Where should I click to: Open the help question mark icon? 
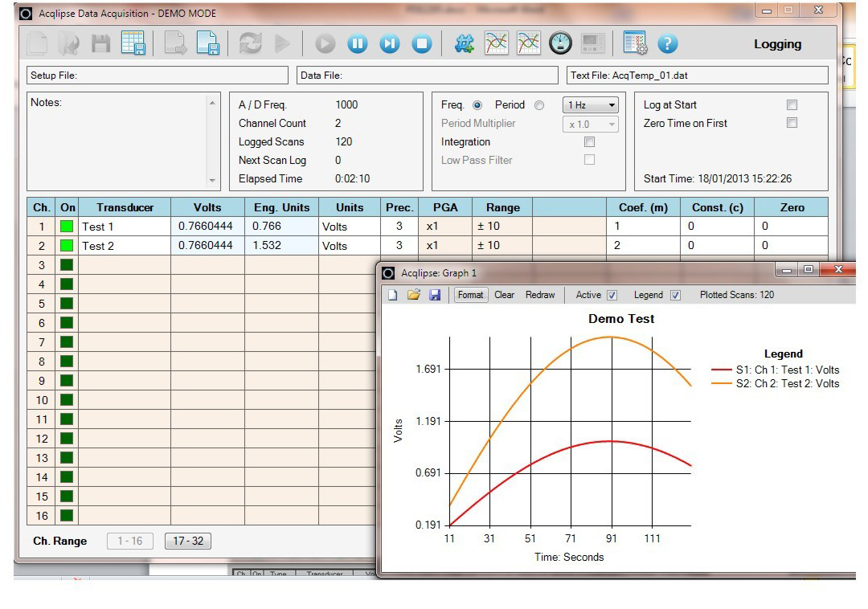point(668,44)
